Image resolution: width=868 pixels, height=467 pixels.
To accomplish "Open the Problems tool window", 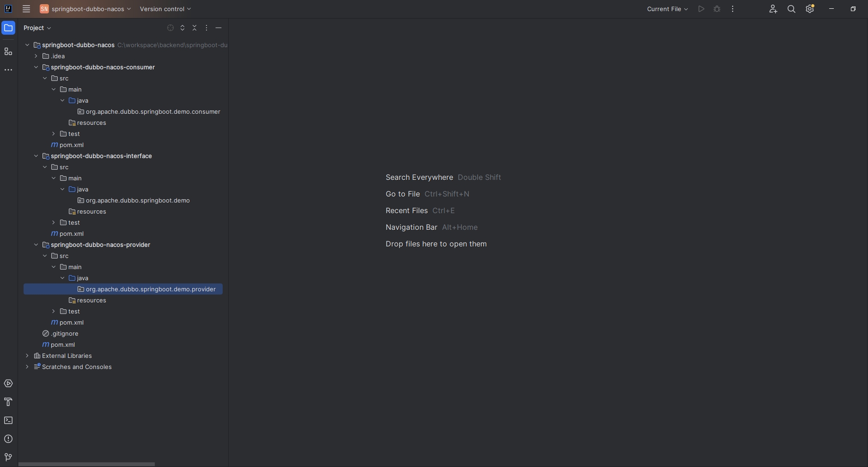I will click(x=8, y=439).
